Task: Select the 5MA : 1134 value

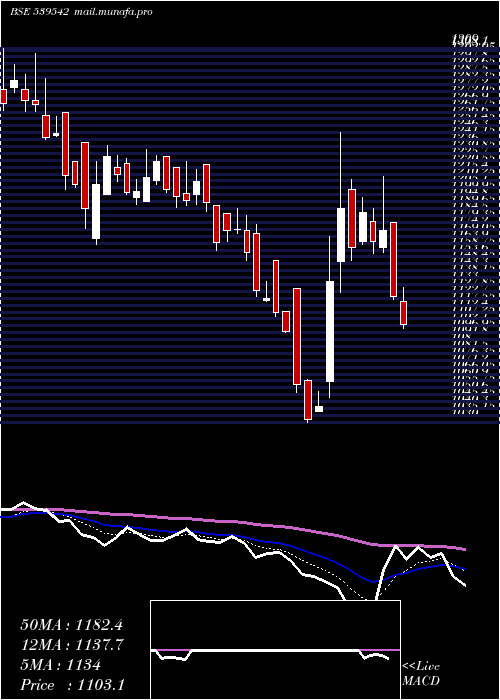Action: tap(60, 665)
